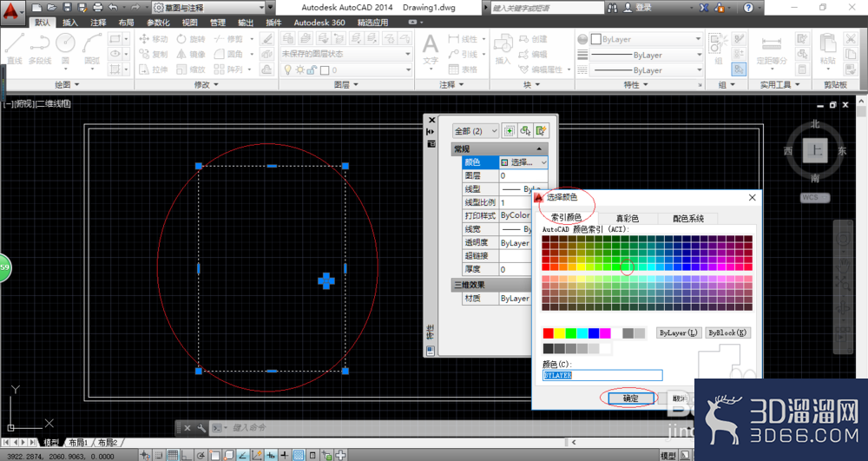Click the 颜色(C) text input field
Screen dimensions: 868x461
[x=602, y=375]
